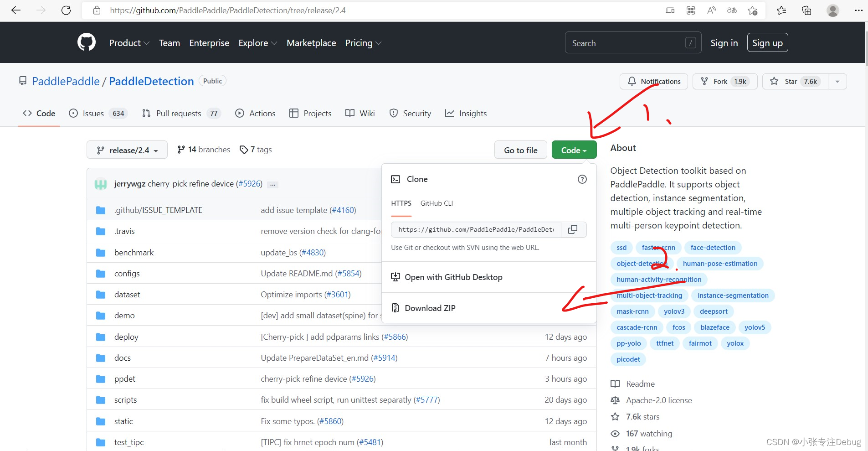Open the Marketplace nav link

[x=311, y=43]
